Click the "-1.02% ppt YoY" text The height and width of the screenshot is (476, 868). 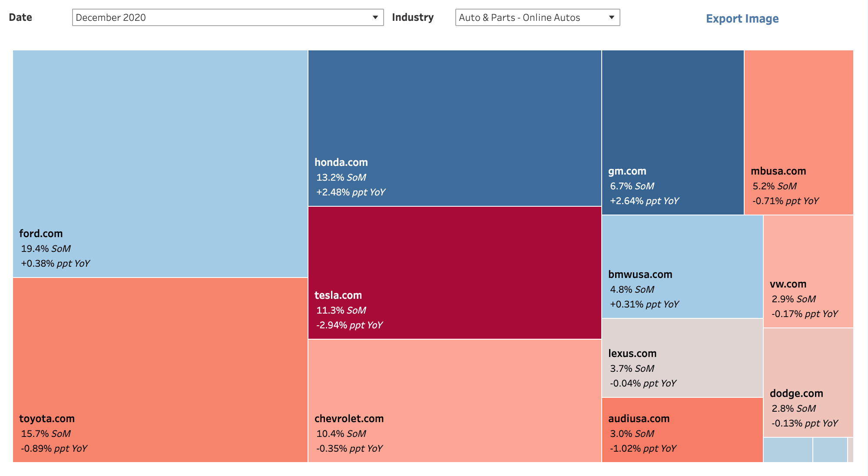pos(643,448)
